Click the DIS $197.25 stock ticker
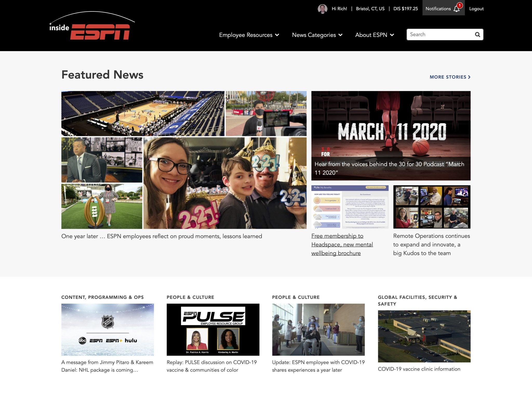This screenshot has height=399, width=532. pyautogui.click(x=405, y=9)
